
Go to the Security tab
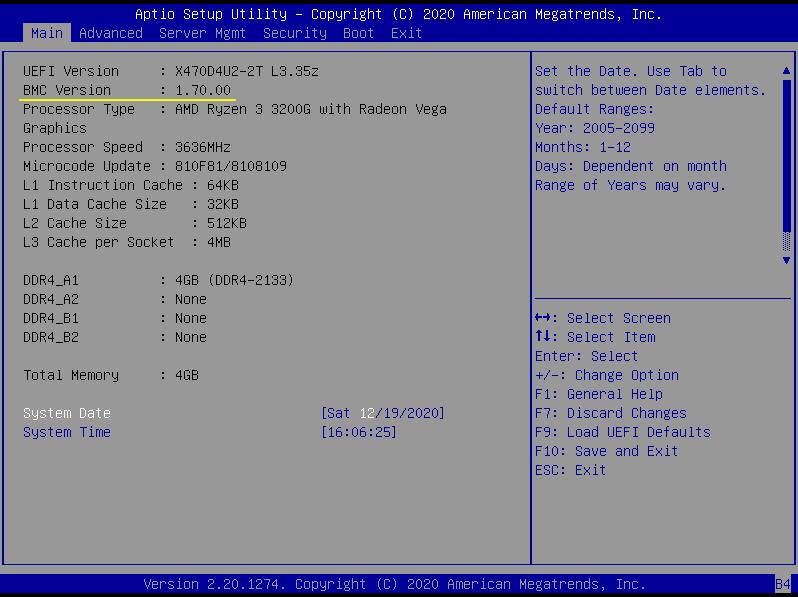pyautogui.click(x=295, y=33)
